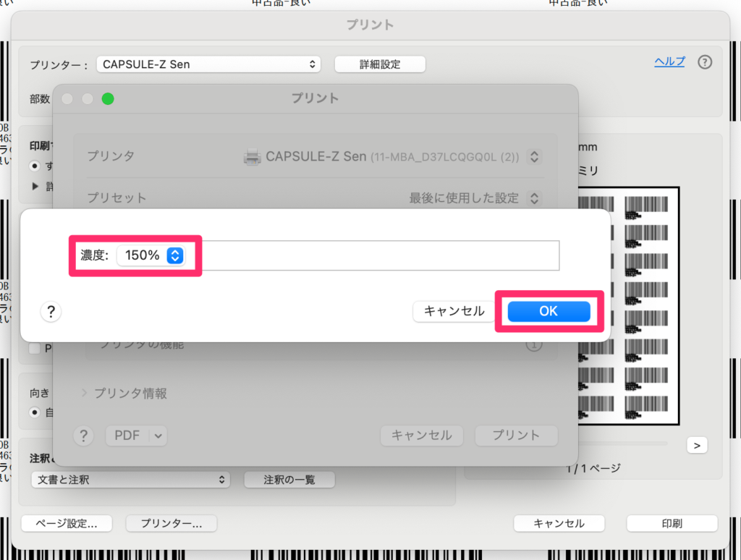Click the question mark help in density dialog
The height and width of the screenshot is (560, 741).
(x=51, y=312)
